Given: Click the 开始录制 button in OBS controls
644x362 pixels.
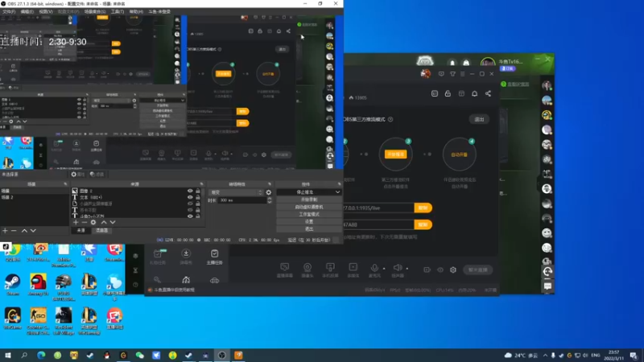Looking at the screenshot, I should 309,200.
